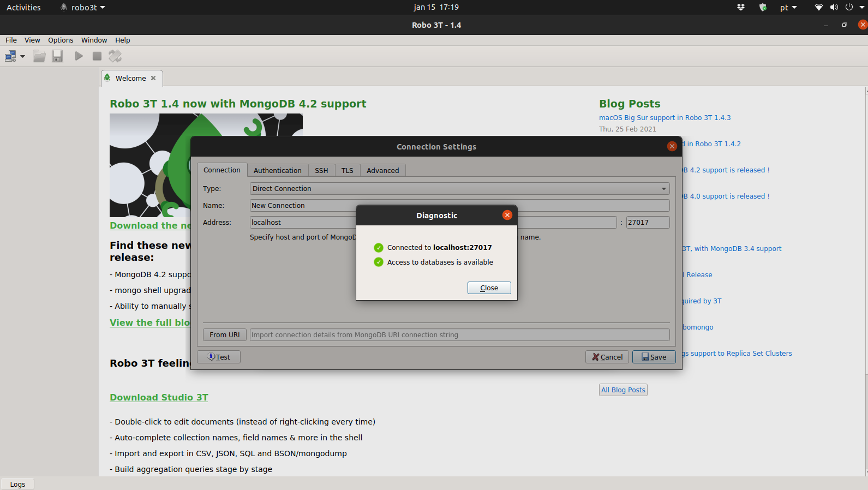Click the Execute play icon
The height and width of the screenshot is (490, 868).
79,56
